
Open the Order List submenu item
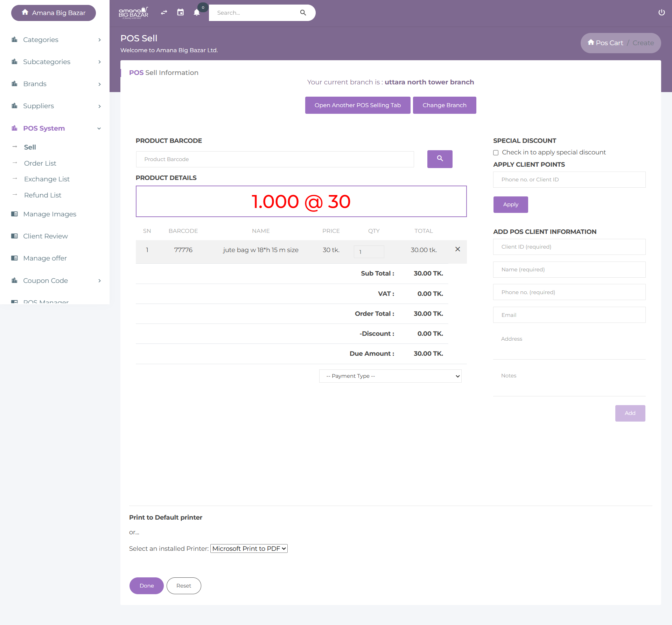tap(40, 163)
